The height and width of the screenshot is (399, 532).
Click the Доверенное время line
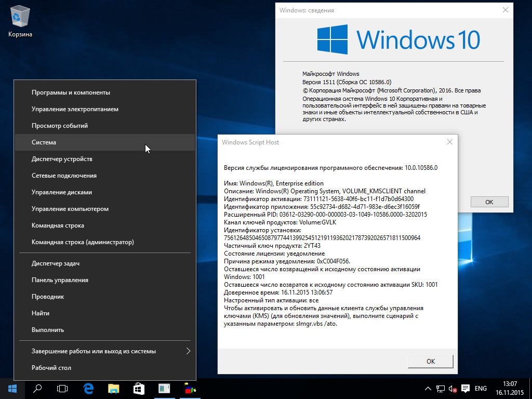coord(278,292)
